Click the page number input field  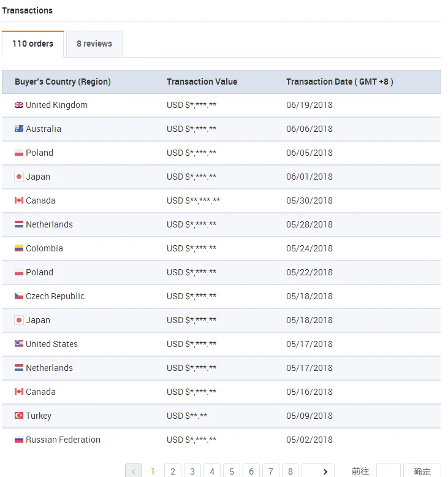pyautogui.click(x=388, y=471)
